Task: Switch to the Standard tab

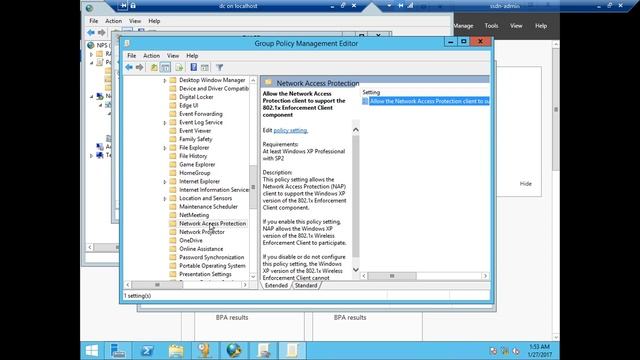Action: pos(306,285)
